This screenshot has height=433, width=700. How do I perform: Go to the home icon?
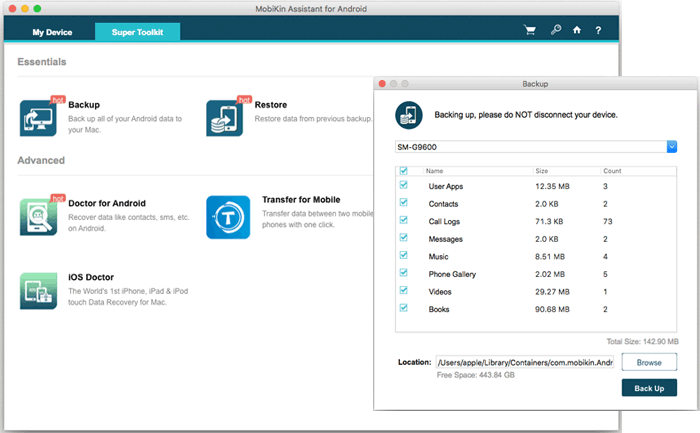tap(577, 30)
